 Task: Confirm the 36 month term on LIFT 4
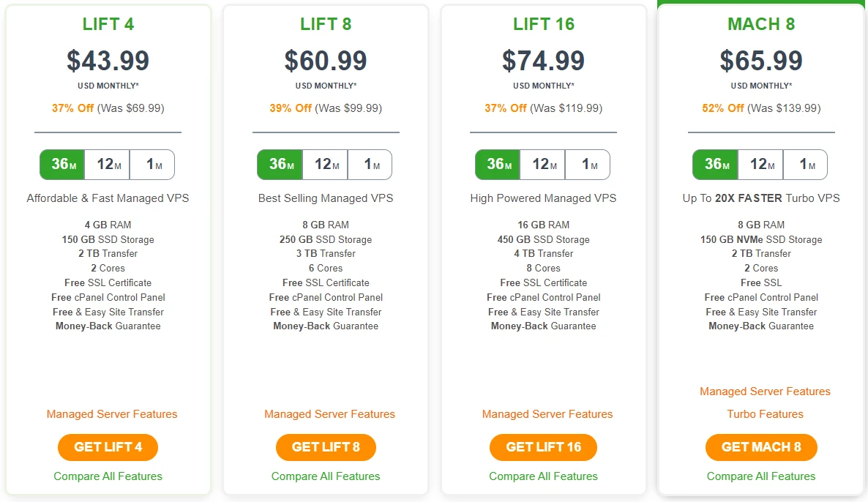[62, 165]
